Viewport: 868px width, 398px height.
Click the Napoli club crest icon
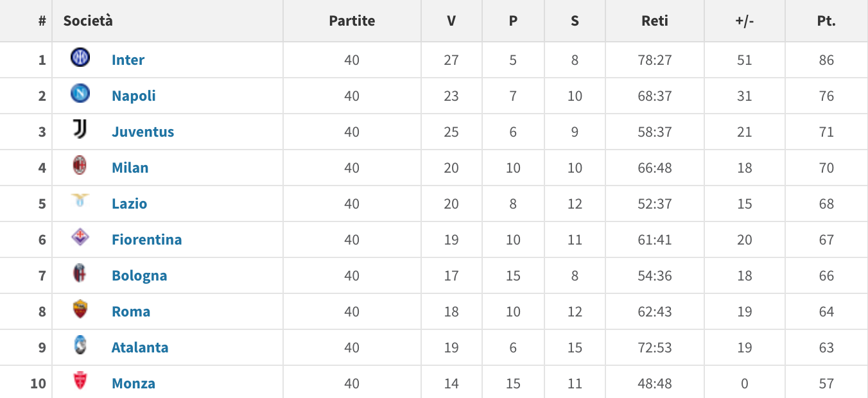pos(80,94)
